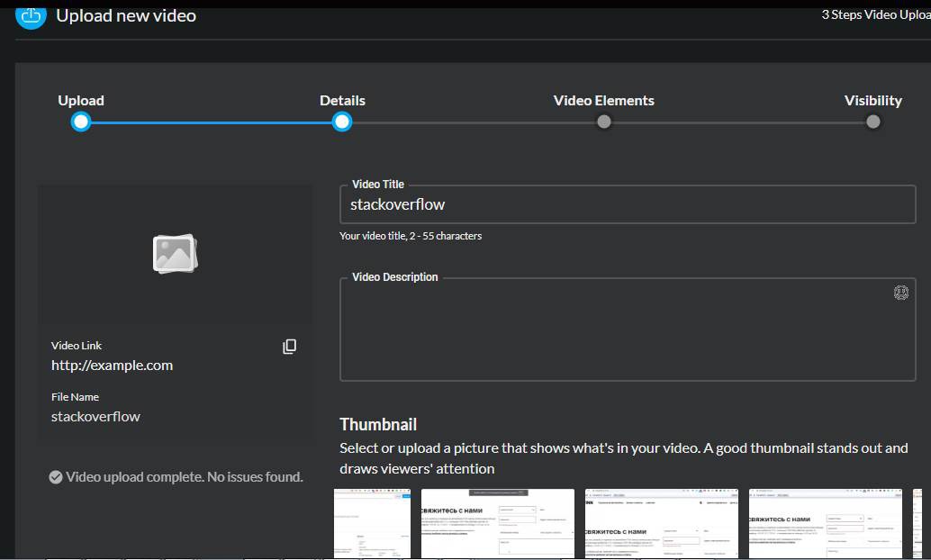Click the upload complete checkmark icon
The width and height of the screenshot is (931, 560).
coord(56,477)
